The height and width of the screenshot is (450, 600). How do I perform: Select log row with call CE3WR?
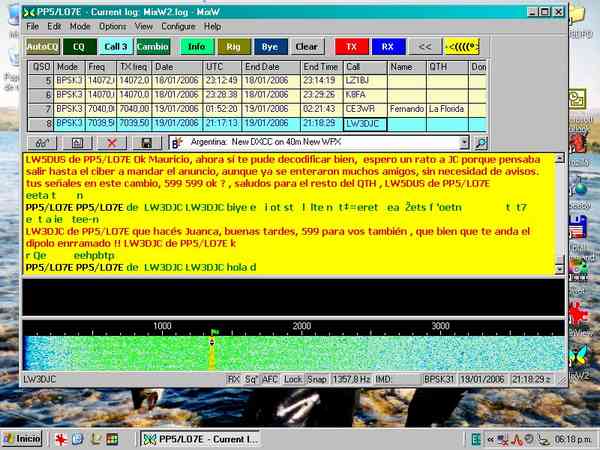(x=257, y=109)
